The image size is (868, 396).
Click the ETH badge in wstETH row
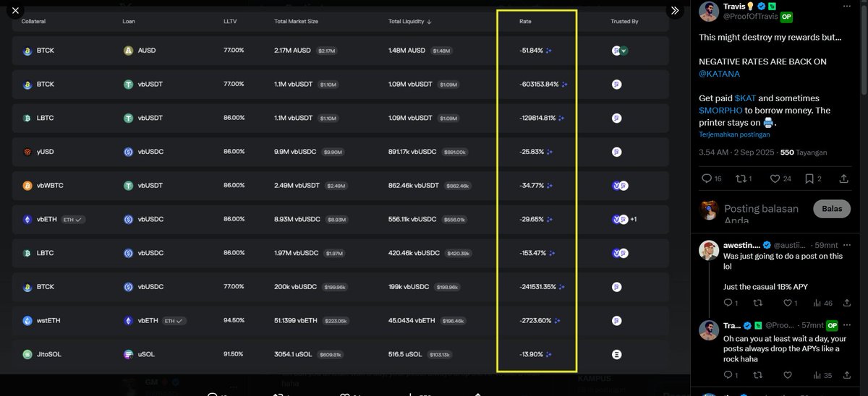[174, 321]
